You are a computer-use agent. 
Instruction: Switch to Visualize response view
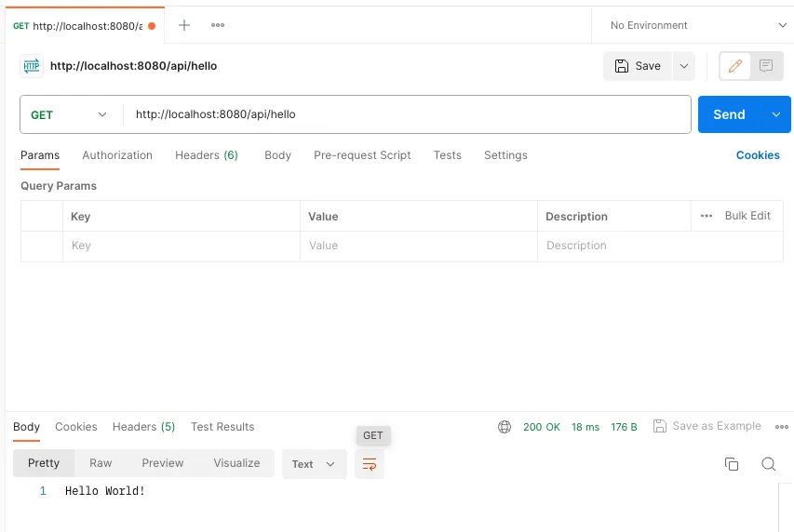[236, 463]
